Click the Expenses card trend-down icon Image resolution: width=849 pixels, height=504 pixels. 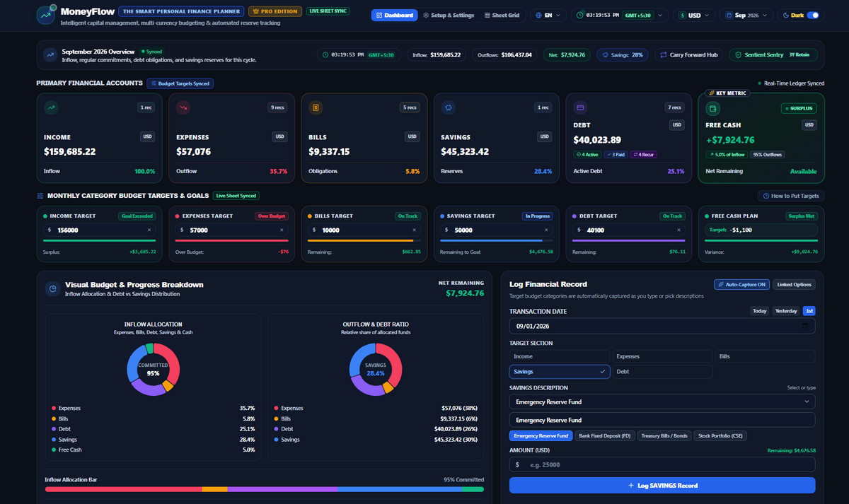[183, 108]
